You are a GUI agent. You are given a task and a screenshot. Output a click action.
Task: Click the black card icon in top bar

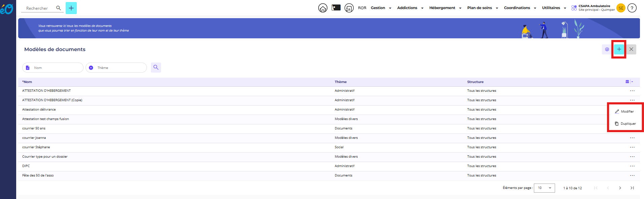pos(336,8)
